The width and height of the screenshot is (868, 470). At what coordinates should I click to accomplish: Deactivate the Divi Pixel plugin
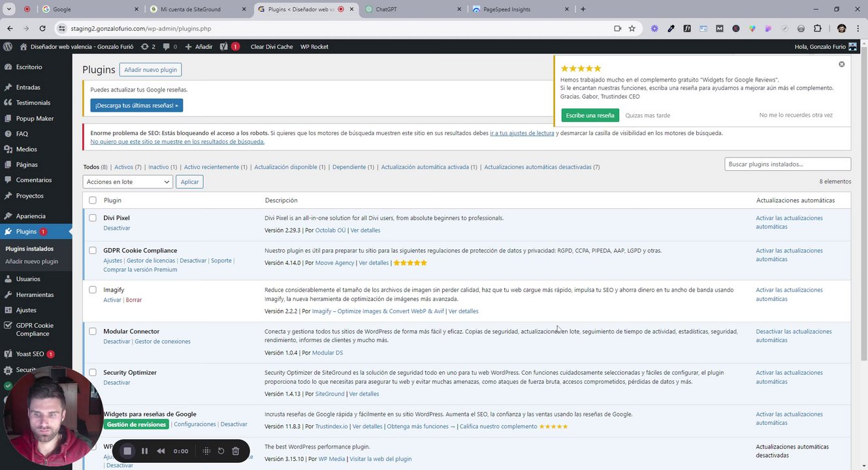[117, 228]
